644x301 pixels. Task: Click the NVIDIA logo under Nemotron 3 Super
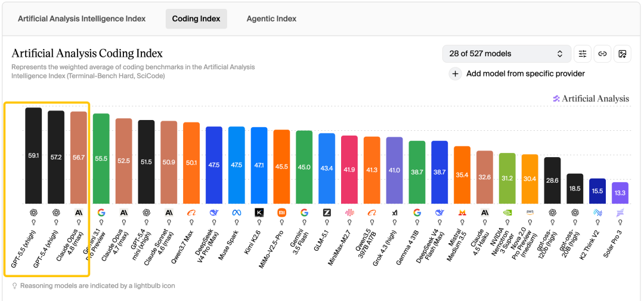click(507, 213)
